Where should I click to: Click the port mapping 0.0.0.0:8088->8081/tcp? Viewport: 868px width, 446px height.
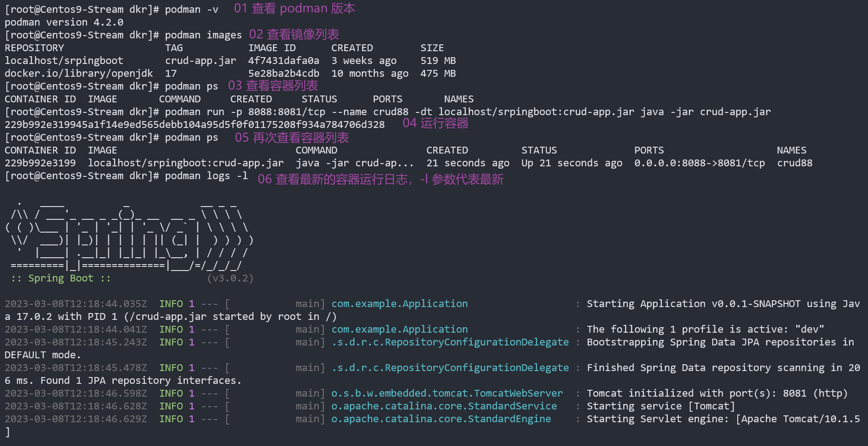click(699, 163)
